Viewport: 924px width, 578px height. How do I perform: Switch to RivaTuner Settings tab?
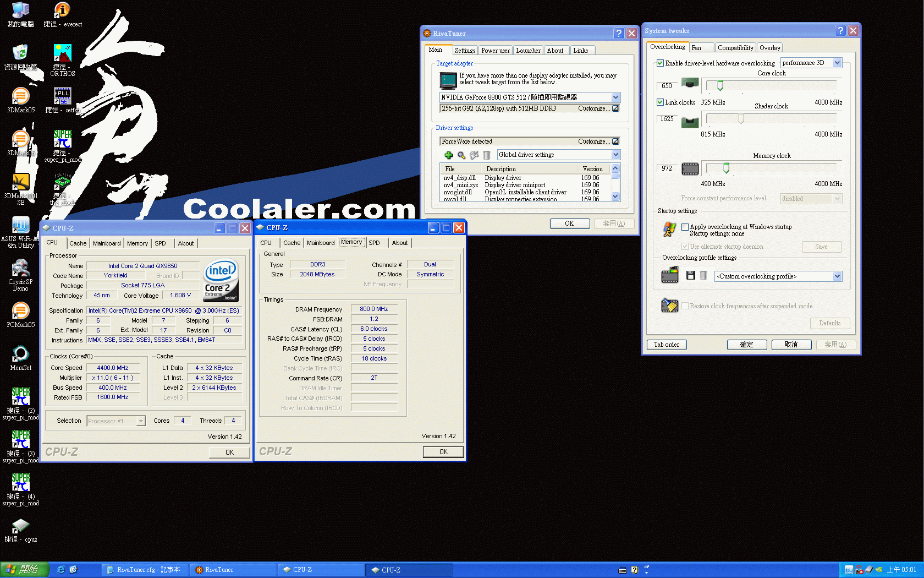coord(465,51)
